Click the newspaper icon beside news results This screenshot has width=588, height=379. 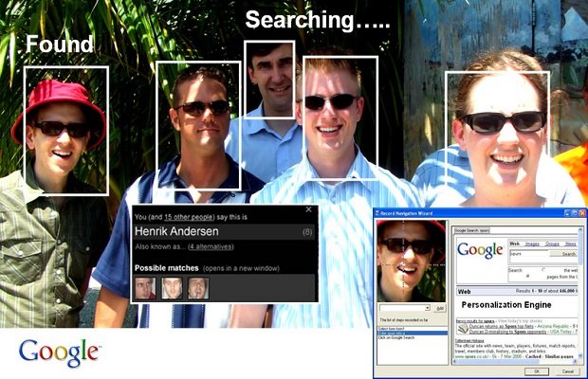click(x=463, y=329)
